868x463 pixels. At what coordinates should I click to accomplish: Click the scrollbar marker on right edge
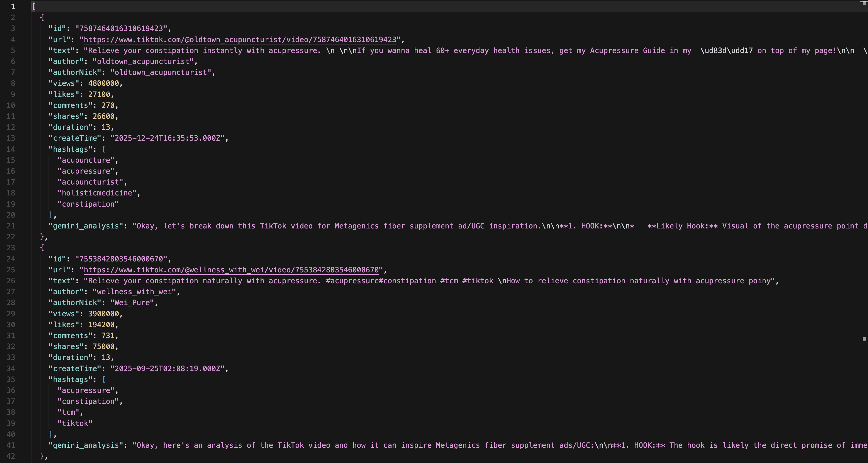[864, 339]
